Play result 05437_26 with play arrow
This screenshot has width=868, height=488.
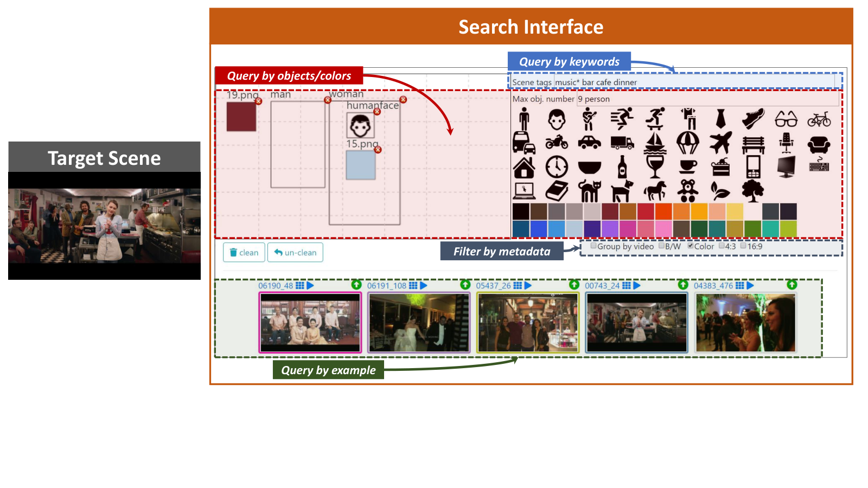(x=528, y=285)
